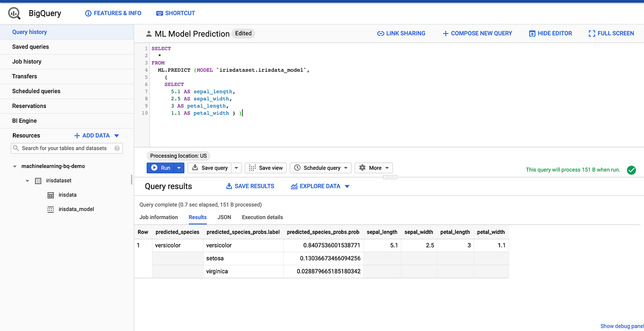644x331 pixels.
Task: Collapse the irisdataset tree node
Action: click(27, 180)
